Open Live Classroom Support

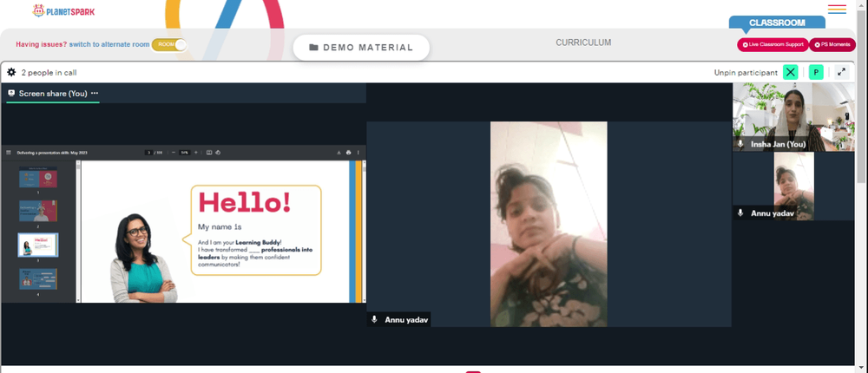(773, 44)
